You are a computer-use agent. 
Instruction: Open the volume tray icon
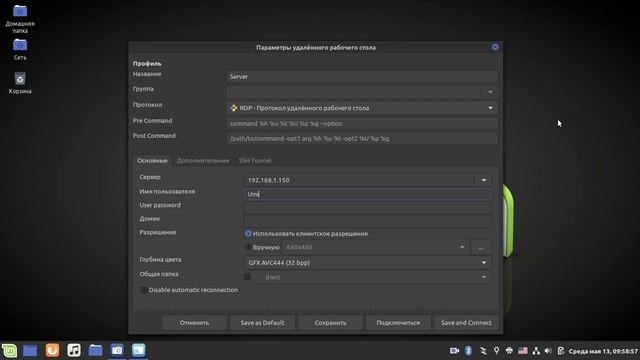tap(548, 351)
